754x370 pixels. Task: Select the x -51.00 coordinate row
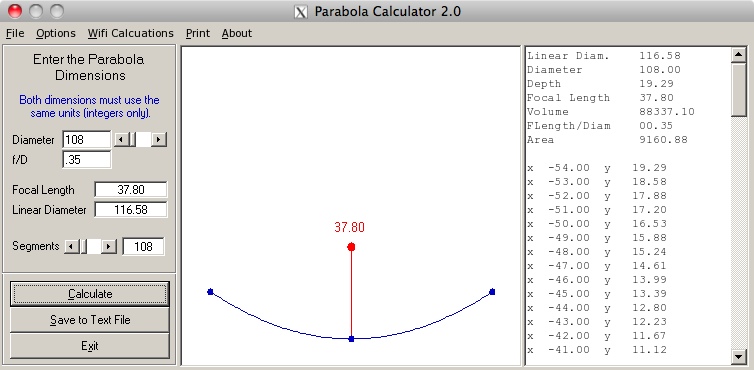coord(597,209)
